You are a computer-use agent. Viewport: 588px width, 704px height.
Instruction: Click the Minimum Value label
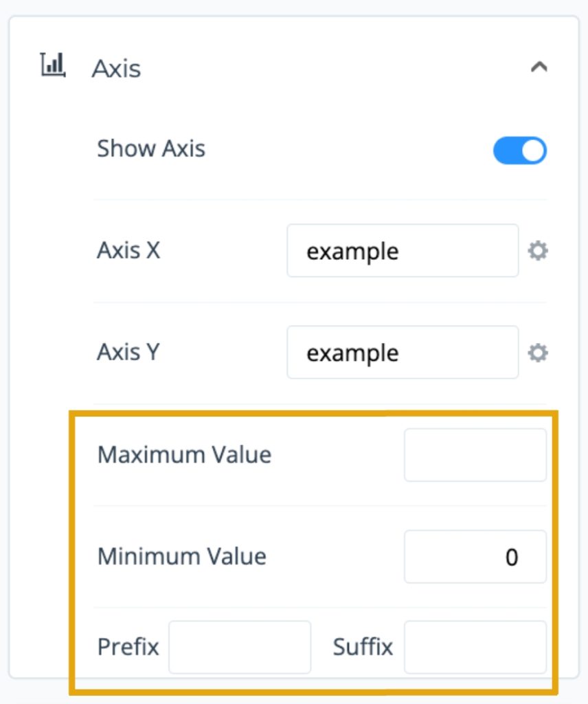[x=181, y=557]
